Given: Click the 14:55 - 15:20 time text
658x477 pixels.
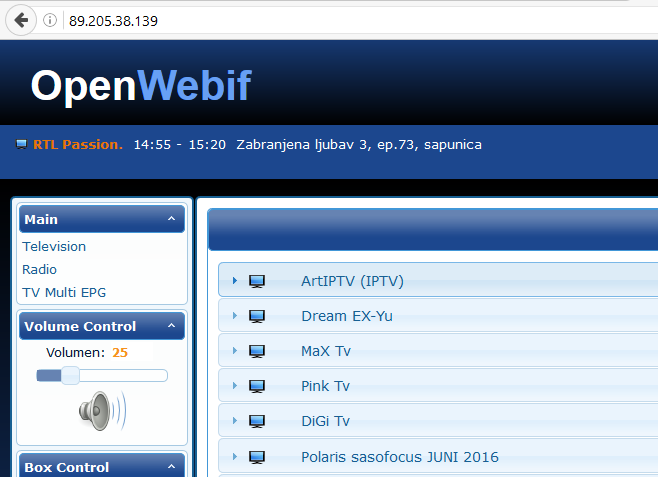Looking at the screenshot, I should pyautogui.click(x=180, y=145).
